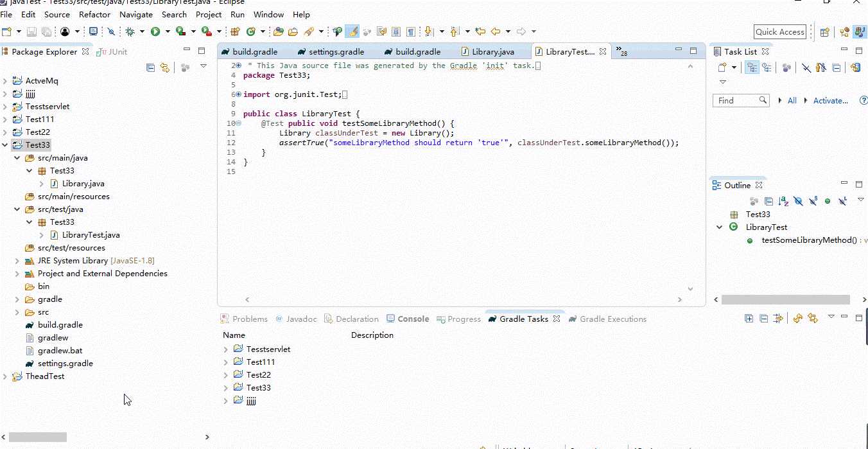Image resolution: width=868 pixels, height=449 pixels.
Task: Click the New Java Package toolbar icon
Action: 236,31
